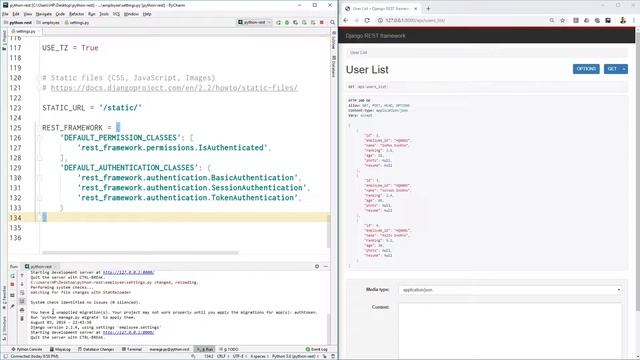Click browser Reload icon
This screenshot has height=360, width=640.
[367, 20]
